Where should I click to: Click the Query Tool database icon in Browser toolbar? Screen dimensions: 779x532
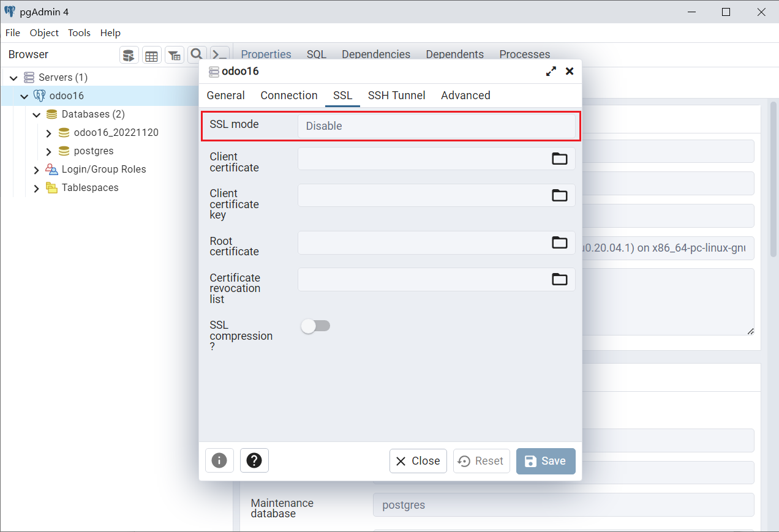(x=129, y=55)
